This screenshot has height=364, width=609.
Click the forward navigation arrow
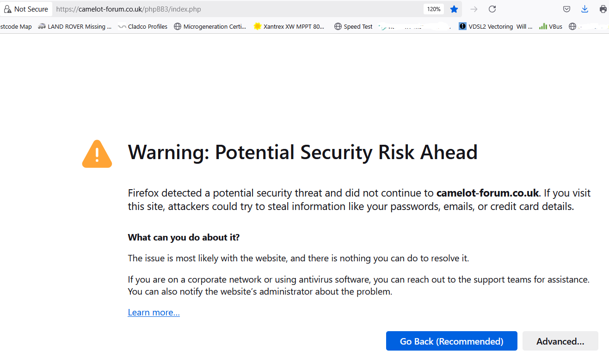click(x=474, y=9)
